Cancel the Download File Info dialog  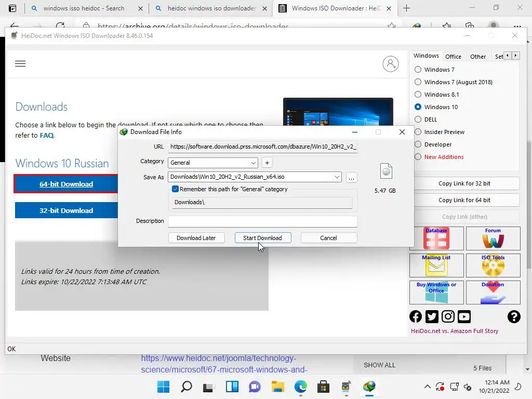pyautogui.click(x=328, y=238)
